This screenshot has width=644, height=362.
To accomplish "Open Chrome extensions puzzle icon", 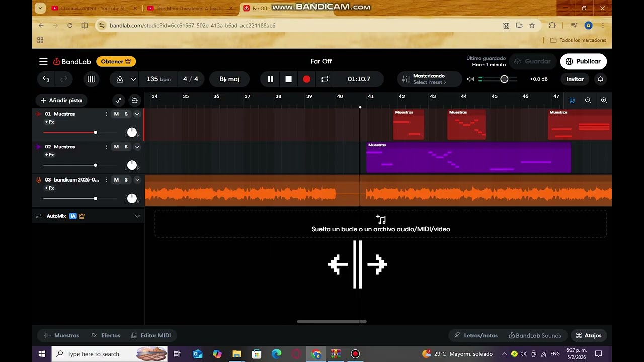I will [552, 25].
